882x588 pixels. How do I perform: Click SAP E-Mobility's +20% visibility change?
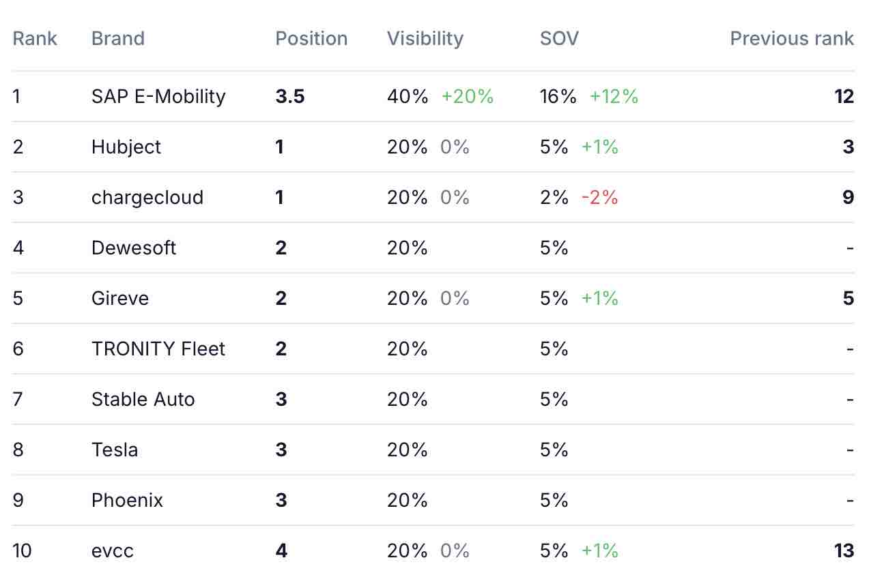(467, 96)
